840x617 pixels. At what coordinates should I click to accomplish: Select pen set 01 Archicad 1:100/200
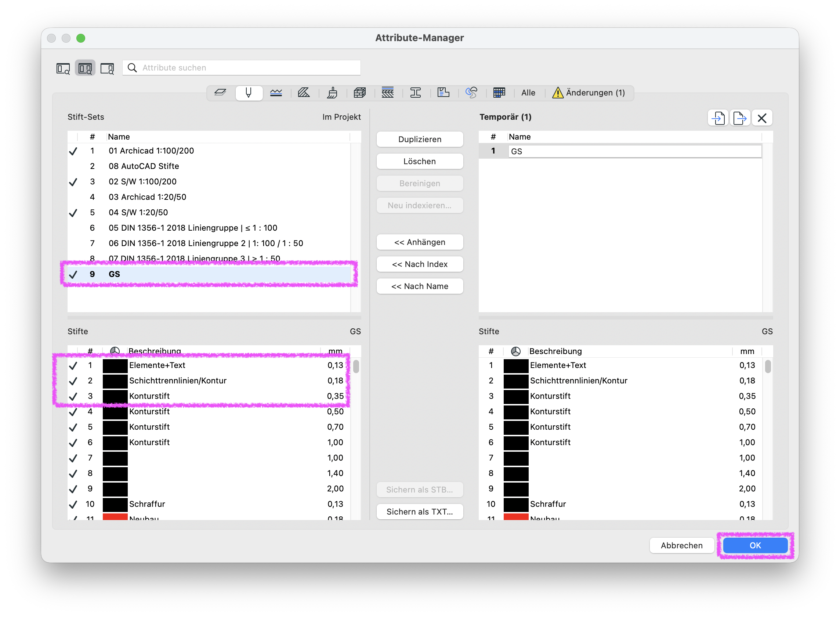click(x=209, y=151)
